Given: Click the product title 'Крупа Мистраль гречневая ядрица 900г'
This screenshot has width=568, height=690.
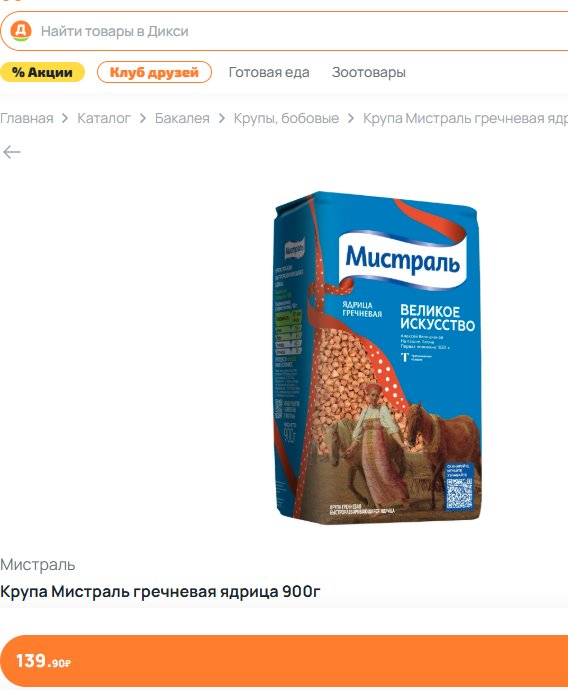Looking at the screenshot, I should pyautogui.click(x=160, y=592).
